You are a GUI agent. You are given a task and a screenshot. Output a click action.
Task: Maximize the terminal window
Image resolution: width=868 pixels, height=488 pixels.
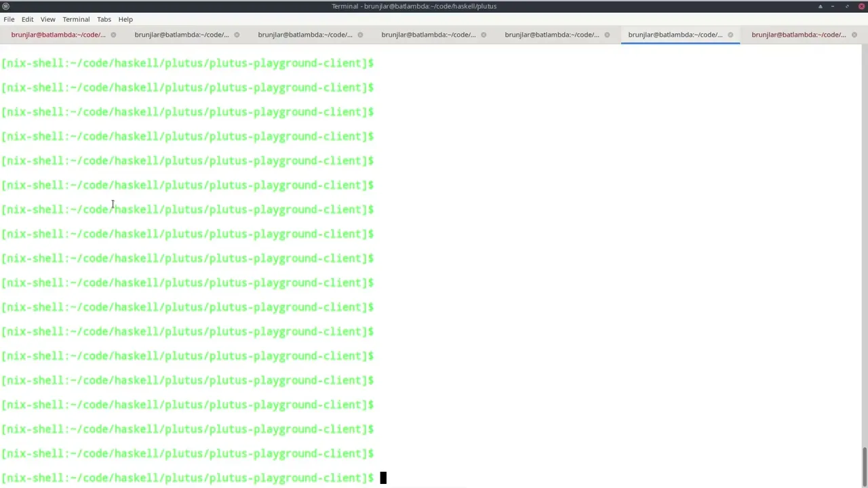click(x=847, y=6)
